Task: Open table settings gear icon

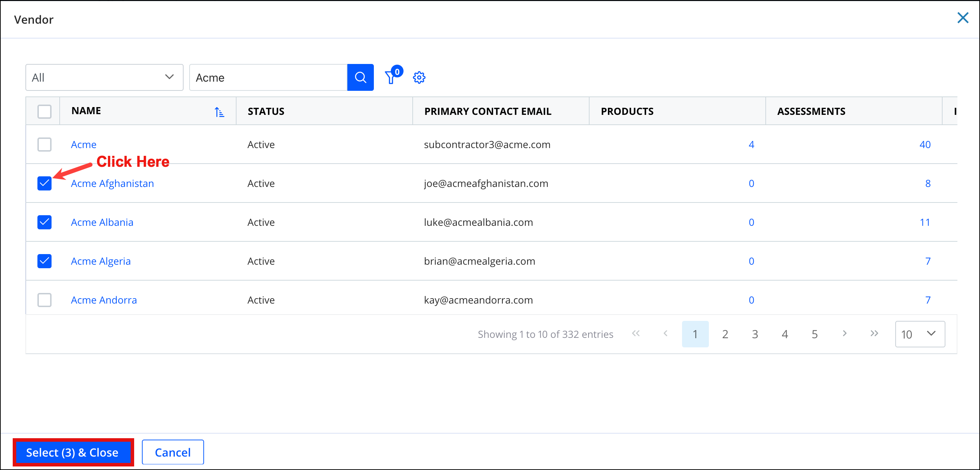Action: click(419, 77)
